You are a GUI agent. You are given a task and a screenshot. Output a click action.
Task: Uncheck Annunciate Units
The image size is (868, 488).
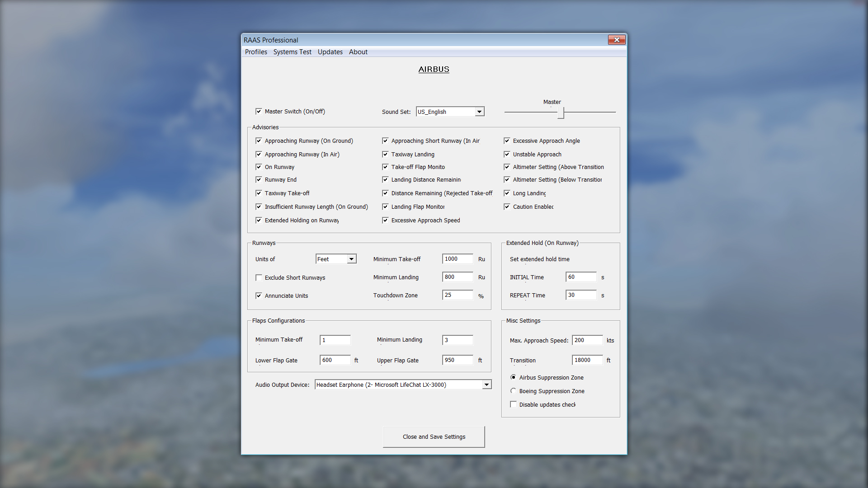pos(259,296)
